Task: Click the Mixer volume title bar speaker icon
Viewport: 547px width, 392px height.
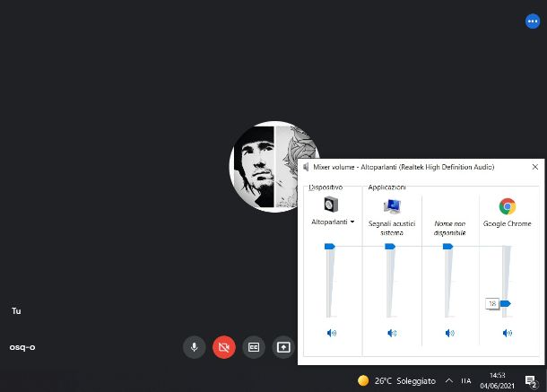Action: tap(306, 167)
